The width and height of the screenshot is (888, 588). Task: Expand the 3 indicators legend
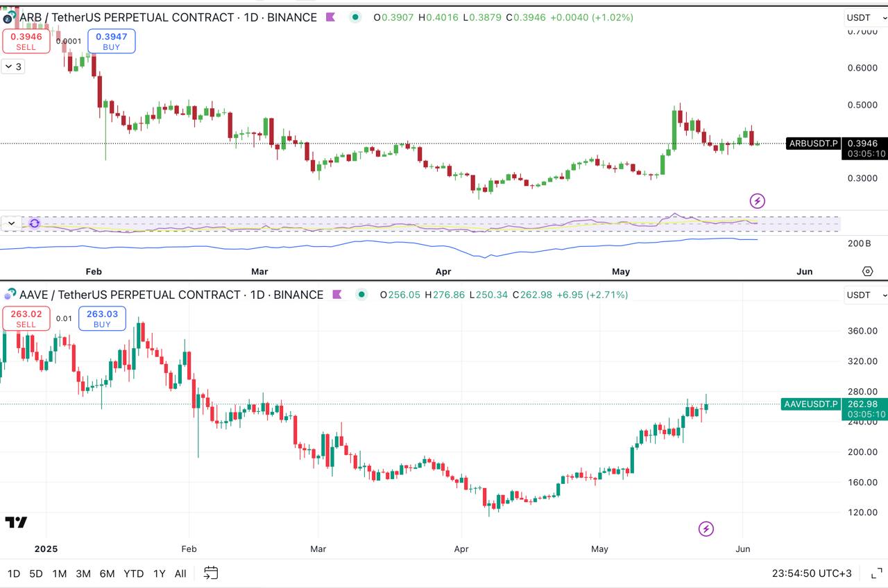point(13,67)
